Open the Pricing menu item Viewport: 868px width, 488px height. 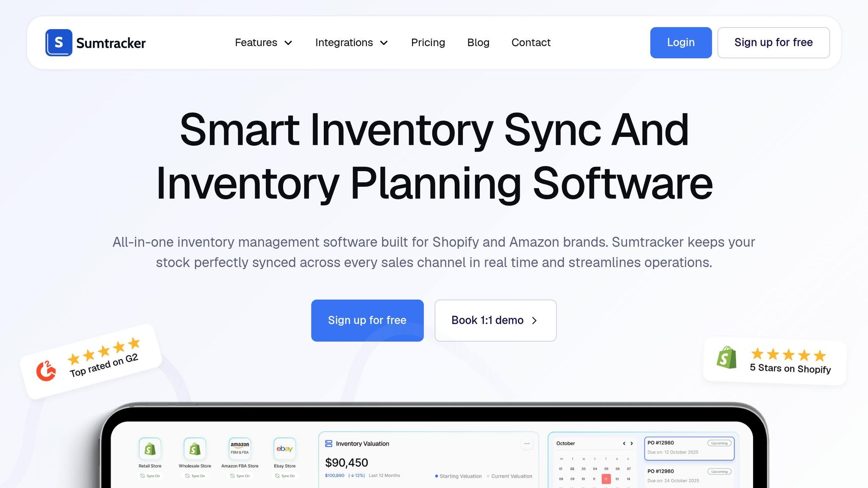[x=428, y=42]
